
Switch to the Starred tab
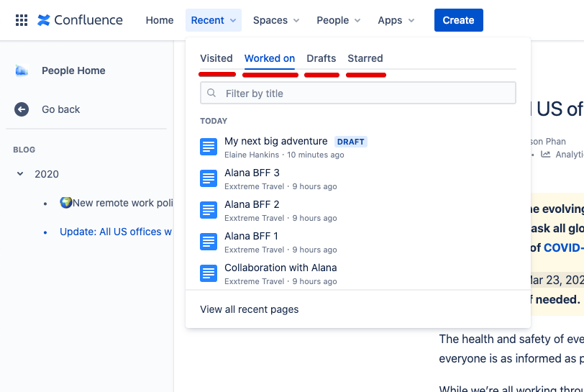coord(365,58)
